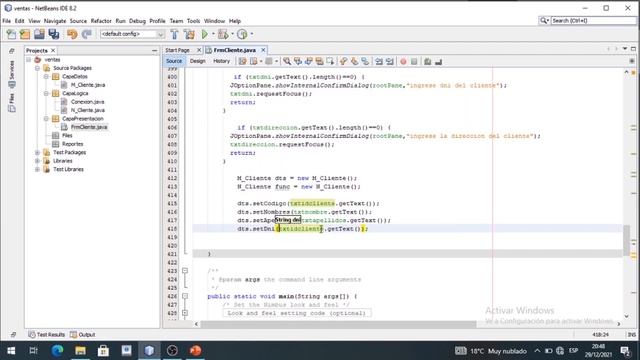Viewport: 640px width, 360px height.
Task: Go to Previous Bookmark icon
Action: [x=343, y=62]
